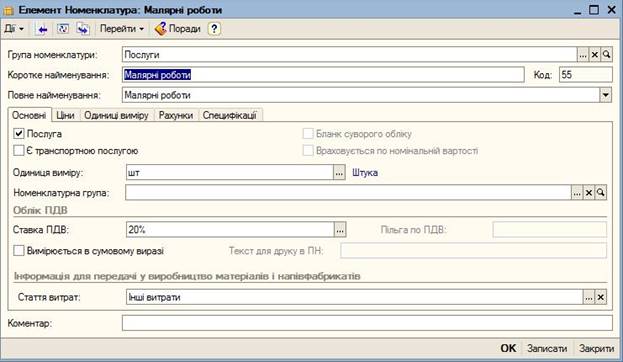This screenshot has width=623, height=362.
Task: Click the Група номенклатури input field
Action: click(350, 55)
